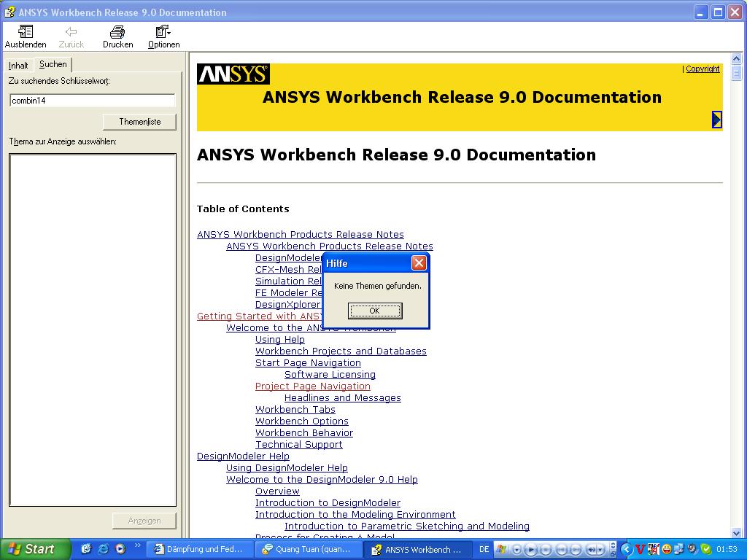This screenshot has width=747, height=560.
Task: Expand hidden tray icons with the arrow
Action: tap(627, 550)
